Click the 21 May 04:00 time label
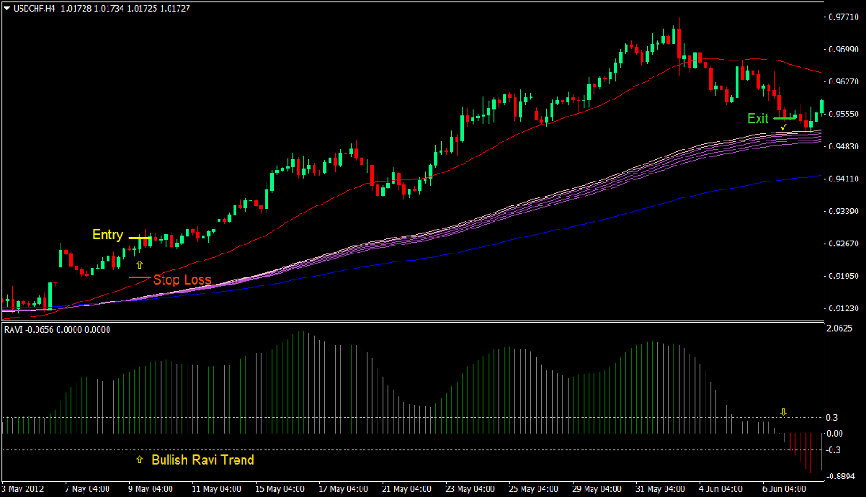Image resolution: width=868 pixels, height=498 pixels. click(406, 489)
